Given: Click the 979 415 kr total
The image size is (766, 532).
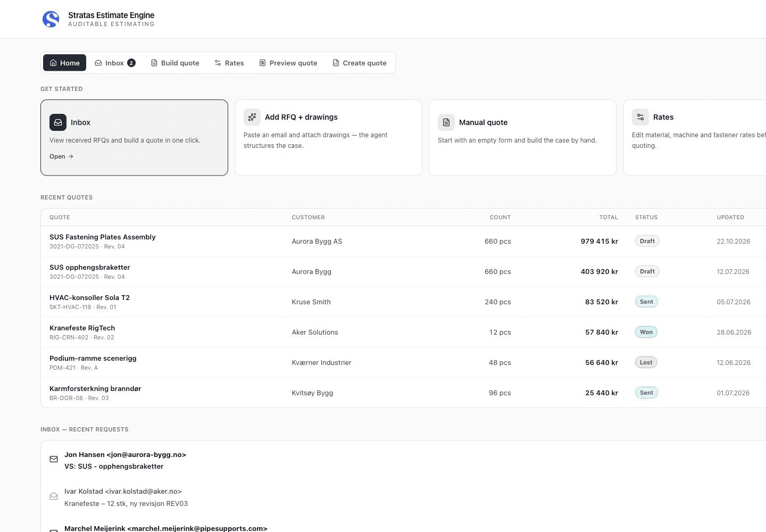Looking at the screenshot, I should [x=600, y=241].
